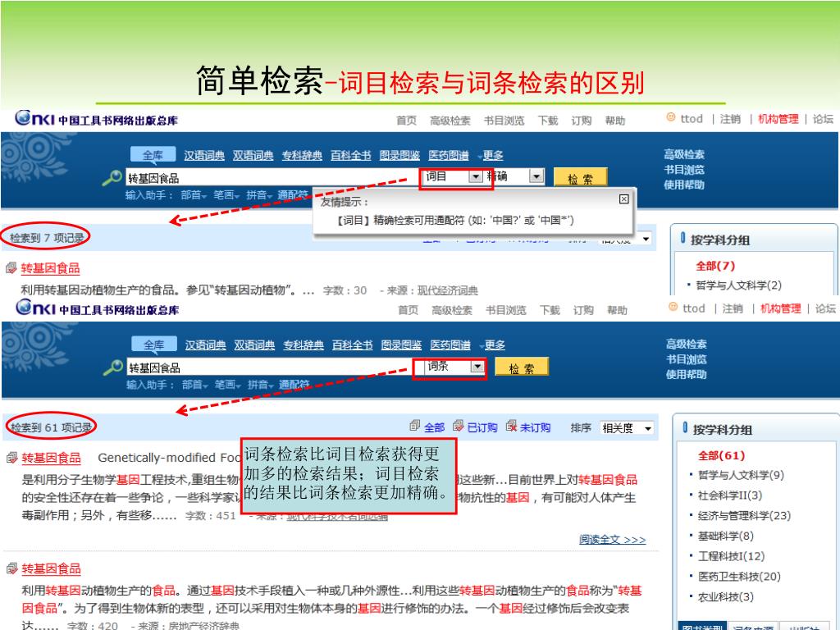Focus the 转基因食品 input on 词条 page
The height and width of the screenshot is (630, 840).
pos(269,367)
